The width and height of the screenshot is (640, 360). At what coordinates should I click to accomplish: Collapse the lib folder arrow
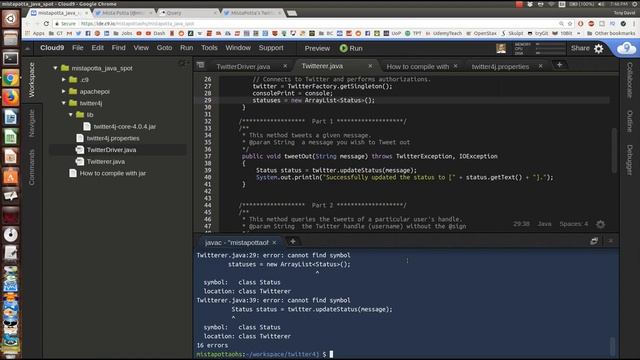click(71, 115)
